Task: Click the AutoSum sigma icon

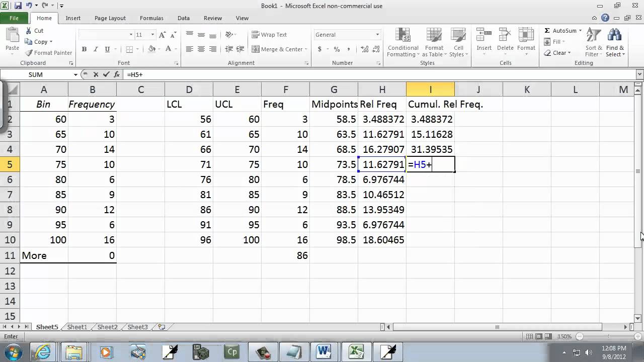Action: coord(547,31)
